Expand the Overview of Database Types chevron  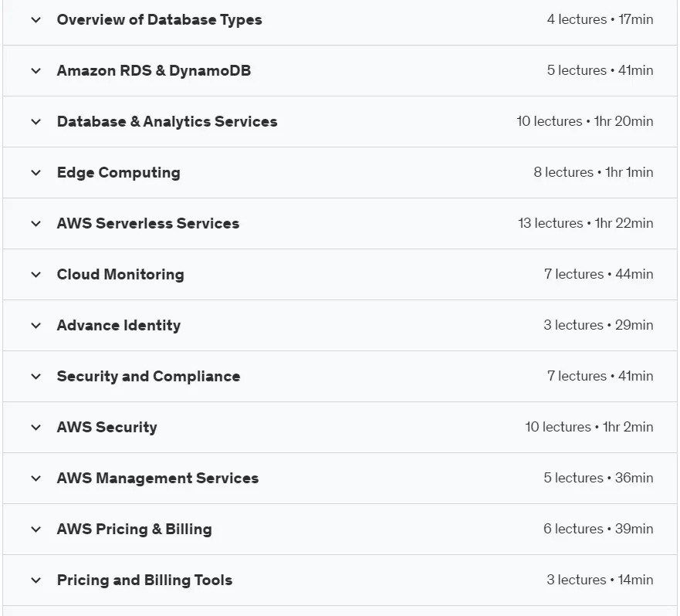(36, 20)
